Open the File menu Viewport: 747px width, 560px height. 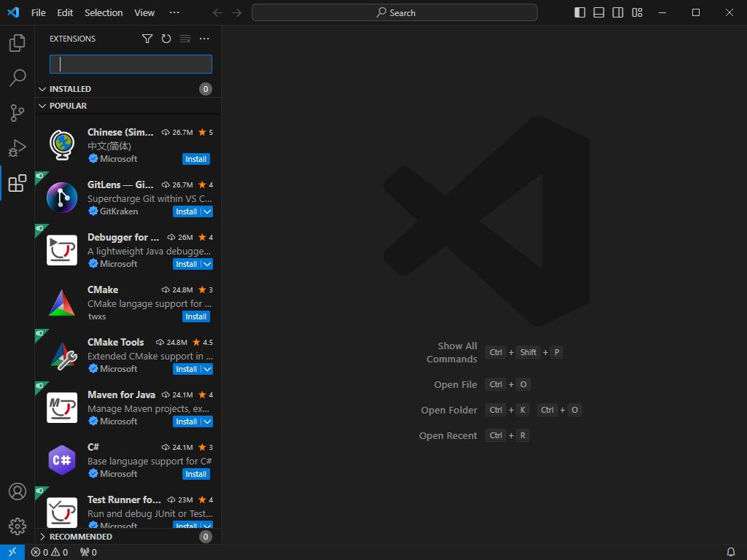[39, 13]
